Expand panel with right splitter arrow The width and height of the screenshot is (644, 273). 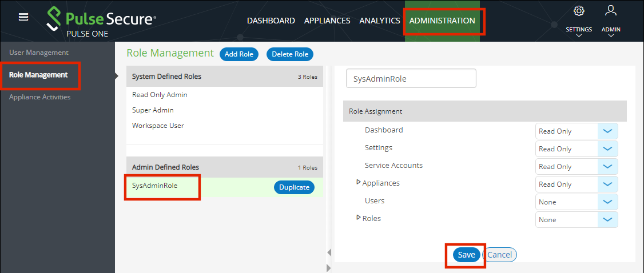(x=328, y=268)
